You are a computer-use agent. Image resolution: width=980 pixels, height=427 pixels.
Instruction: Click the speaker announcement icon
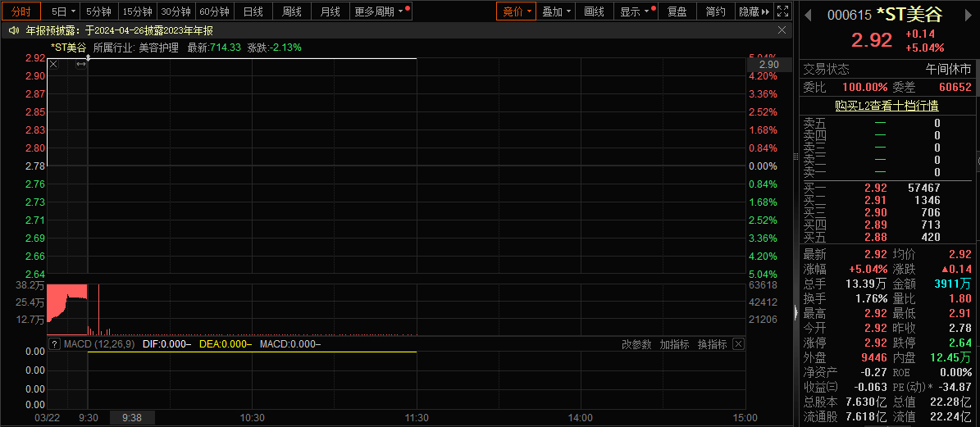[14, 30]
